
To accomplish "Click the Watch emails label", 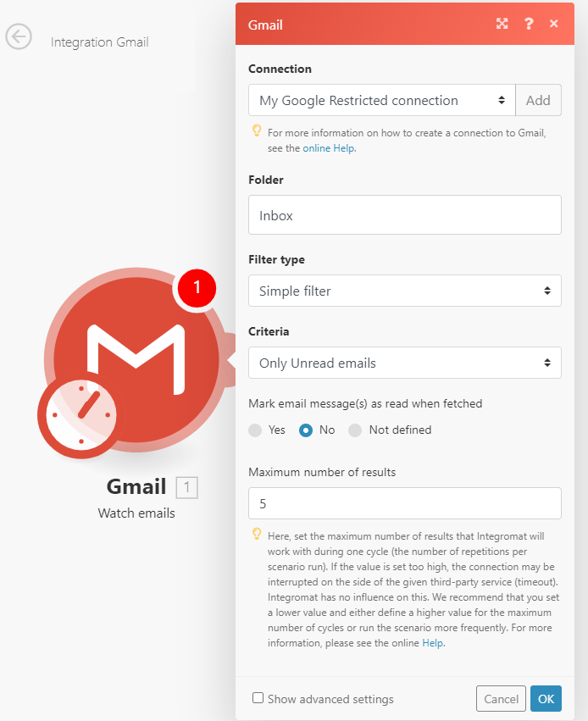I will [136, 513].
